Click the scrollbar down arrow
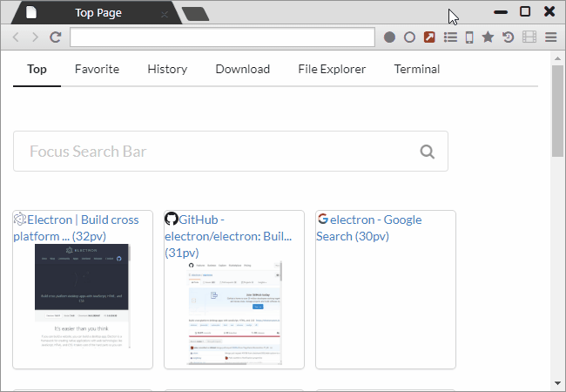The height and width of the screenshot is (392, 566). 557,383
